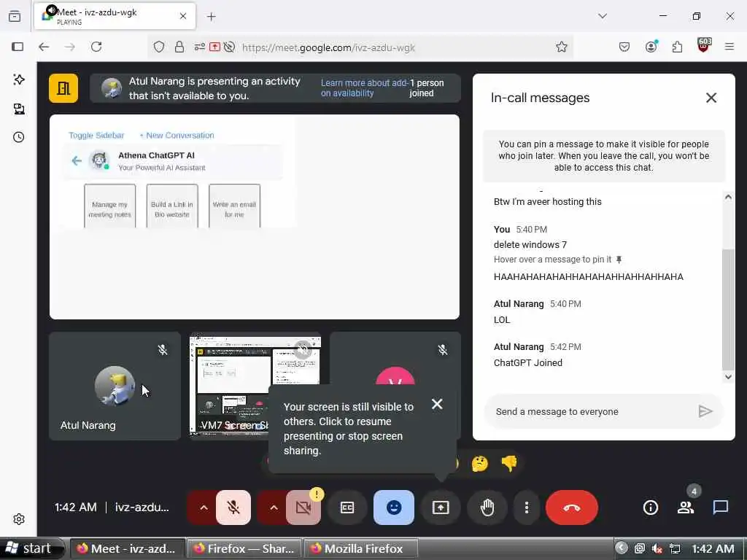The image size is (747, 560).
Task: Expand audio settings arrow beside microphone
Action: pyautogui.click(x=204, y=507)
